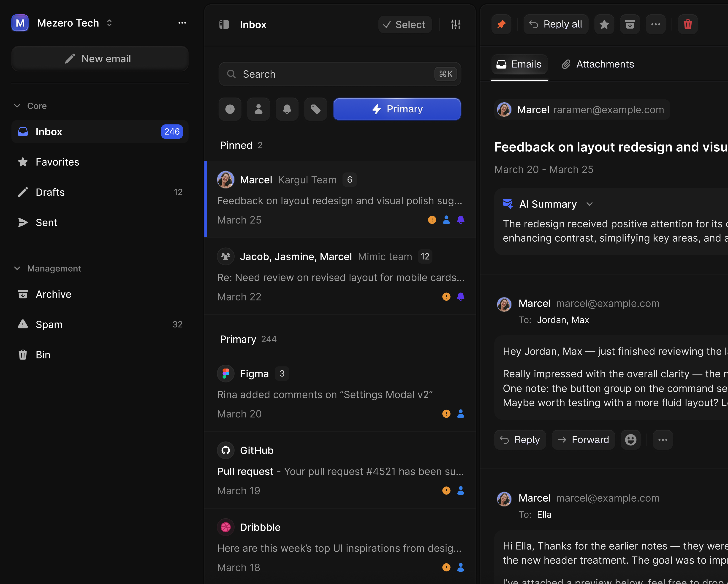Toggle the important (exclamation) filter
The height and width of the screenshot is (584, 728).
230,109
